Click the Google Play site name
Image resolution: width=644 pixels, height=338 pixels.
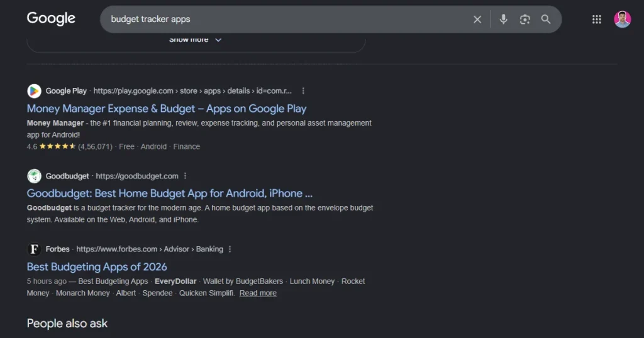click(x=66, y=91)
